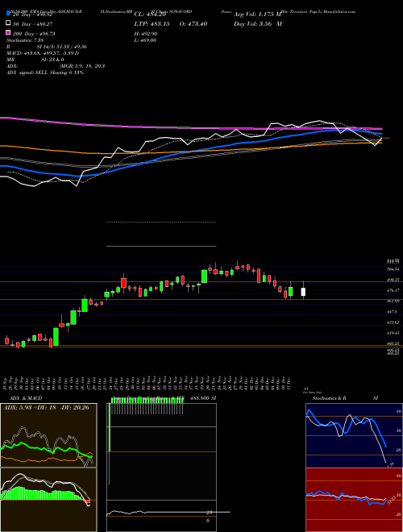Click the 'Stochastics: 7.38' reading
Viewport: 403px width, 532px height.
coord(23,40)
